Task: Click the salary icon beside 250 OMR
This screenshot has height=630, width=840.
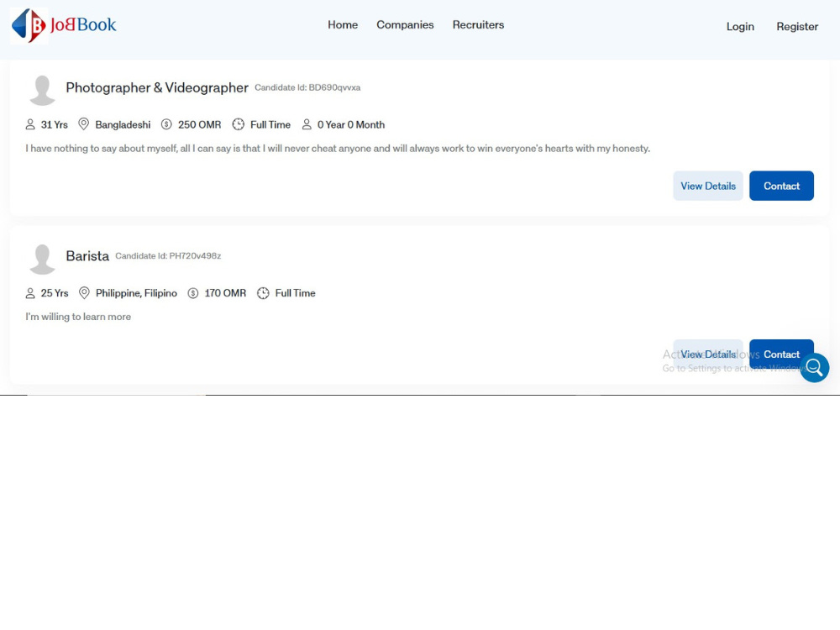Action: 166,124
